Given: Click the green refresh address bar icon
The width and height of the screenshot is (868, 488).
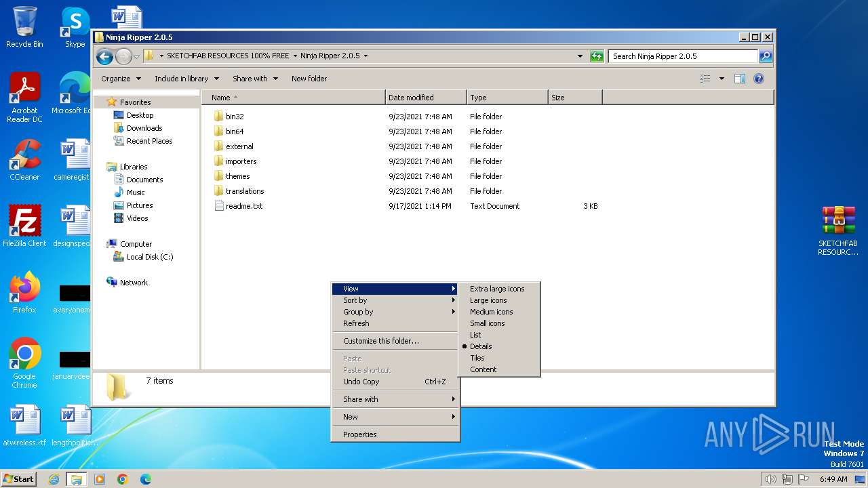Looking at the screenshot, I should pos(597,56).
